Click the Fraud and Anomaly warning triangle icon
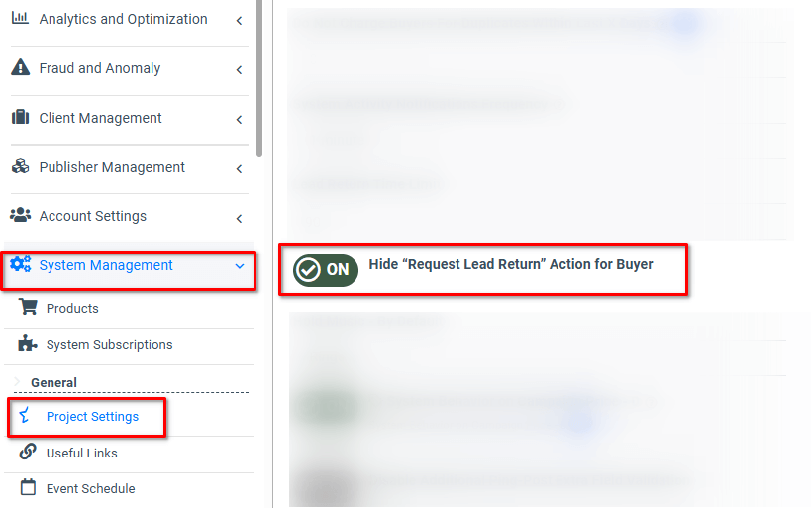 20,67
